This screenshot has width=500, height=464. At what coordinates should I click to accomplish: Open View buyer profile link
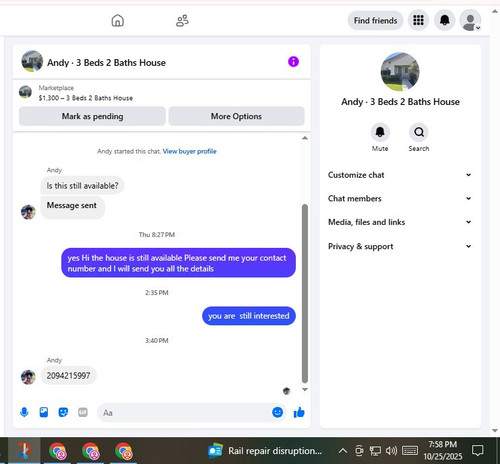(x=189, y=151)
